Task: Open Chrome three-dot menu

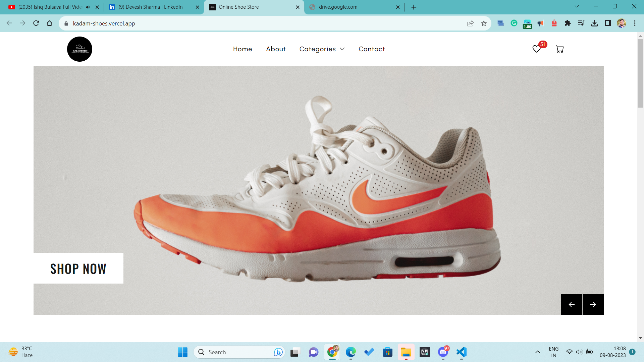Action: point(635,23)
